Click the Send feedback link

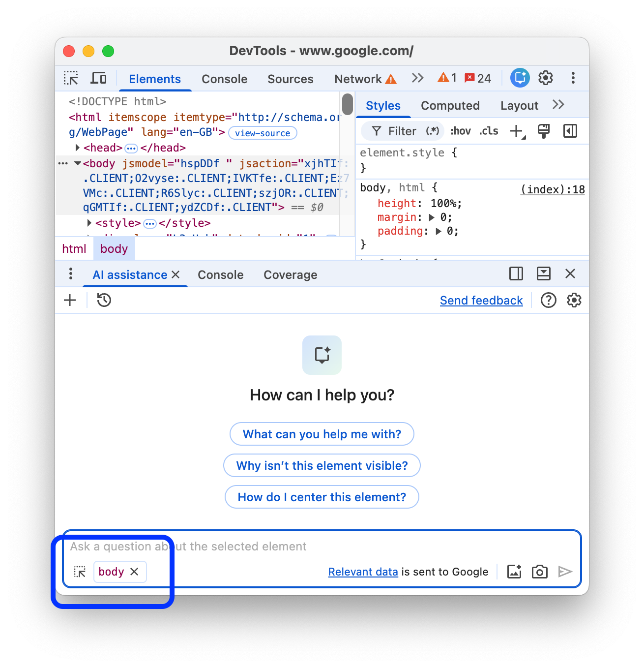click(481, 301)
